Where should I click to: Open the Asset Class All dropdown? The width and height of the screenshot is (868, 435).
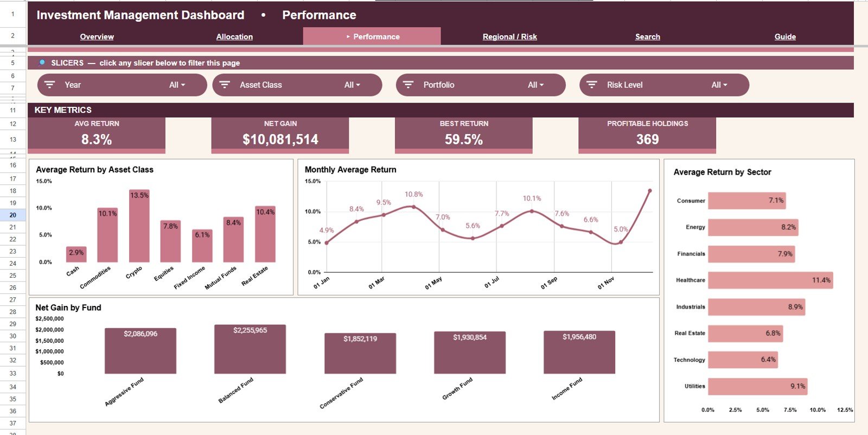pyautogui.click(x=352, y=85)
